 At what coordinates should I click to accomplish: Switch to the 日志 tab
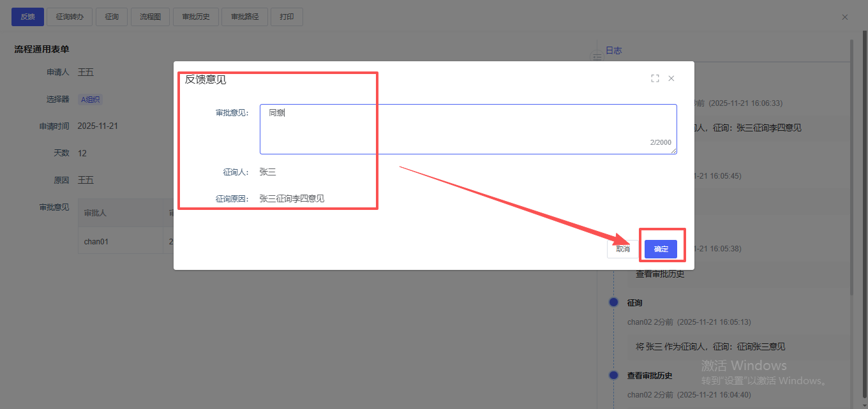(x=613, y=50)
